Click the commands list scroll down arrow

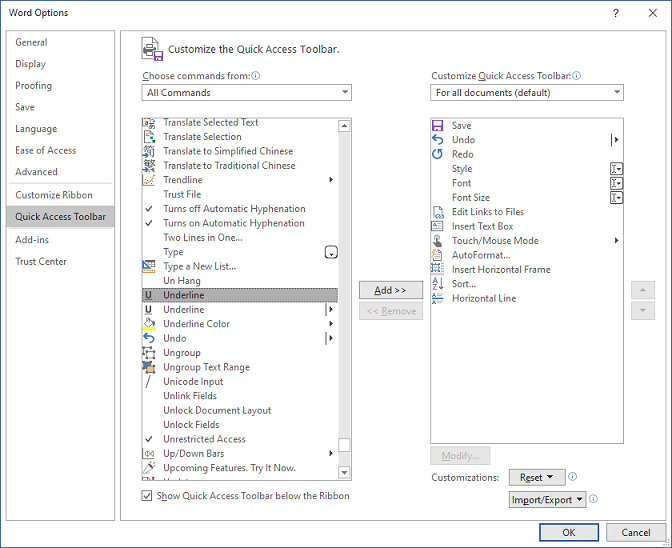coord(344,472)
